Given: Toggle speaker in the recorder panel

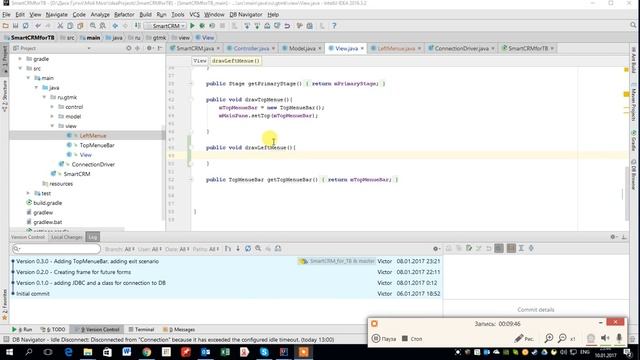Looking at the screenshot, I should pyautogui.click(x=605, y=338).
